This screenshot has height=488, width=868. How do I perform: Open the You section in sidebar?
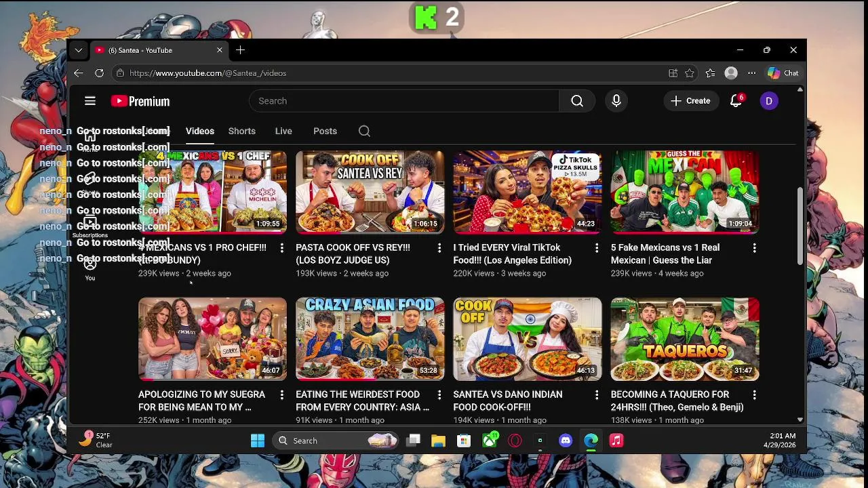coord(90,269)
